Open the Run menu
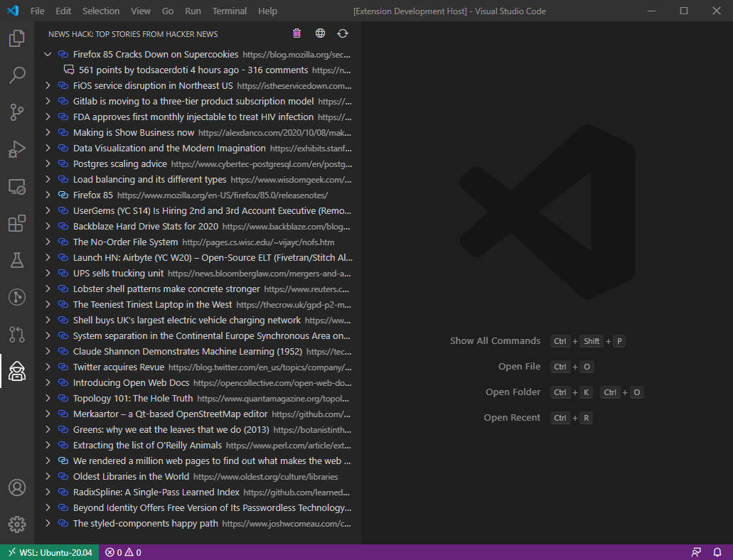Viewport: 733px width, 560px height. [x=193, y=11]
